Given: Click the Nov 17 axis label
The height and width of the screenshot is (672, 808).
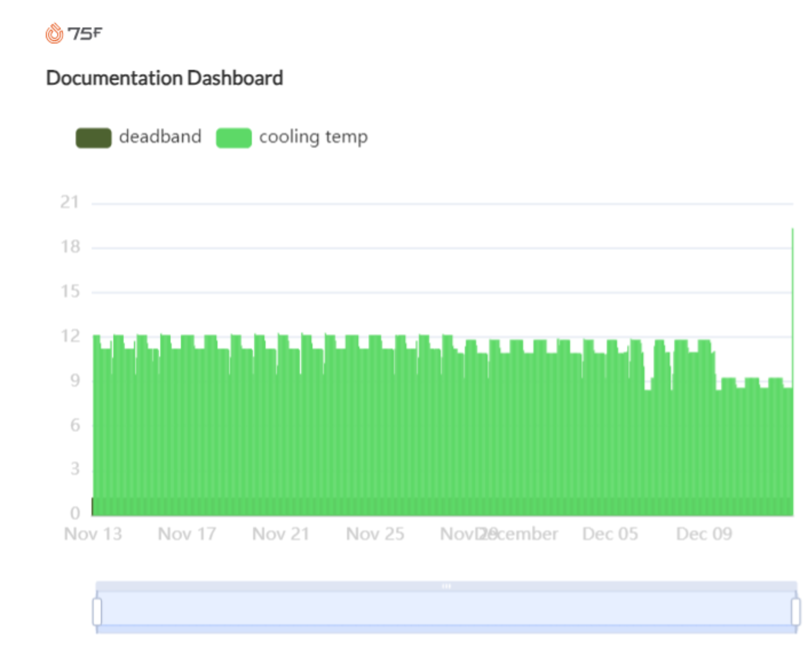Looking at the screenshot, I should coord(187,534).
